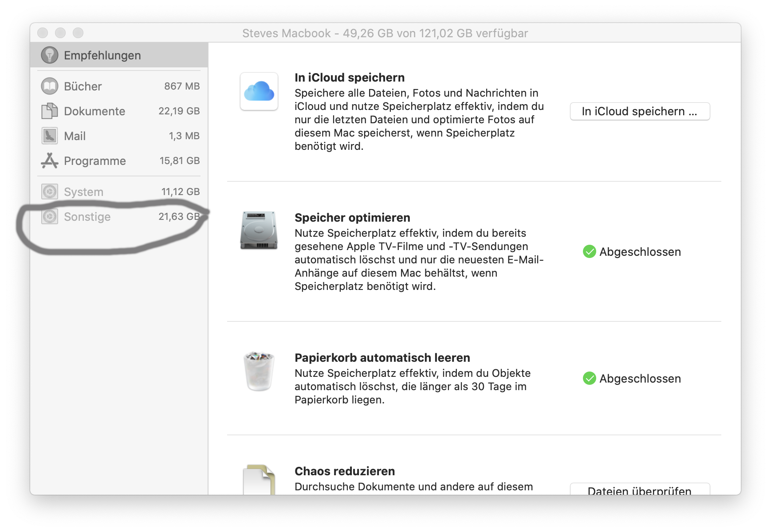Click the circled Sonstige gear icon
Image resolution: width=771 pixels, height=532 pixels.
[x=49, y=216]
